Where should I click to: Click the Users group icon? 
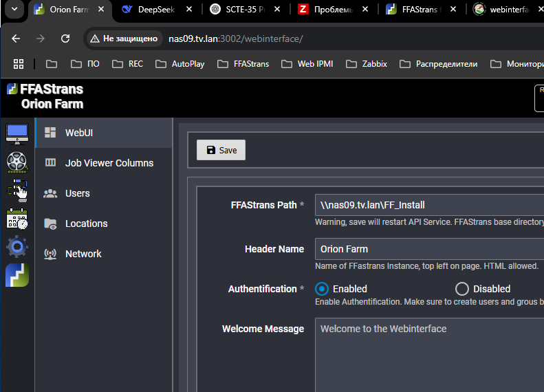click(50, 193)
